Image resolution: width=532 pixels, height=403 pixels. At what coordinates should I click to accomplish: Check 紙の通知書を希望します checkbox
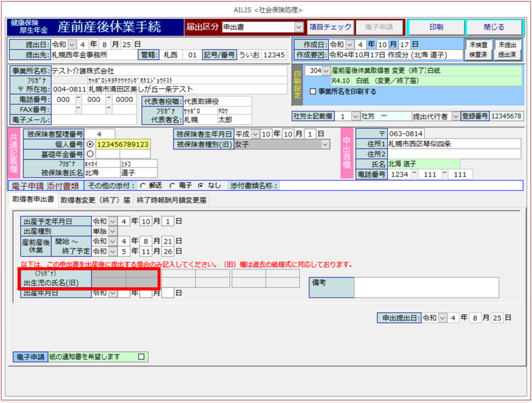[x=141, y=357]
